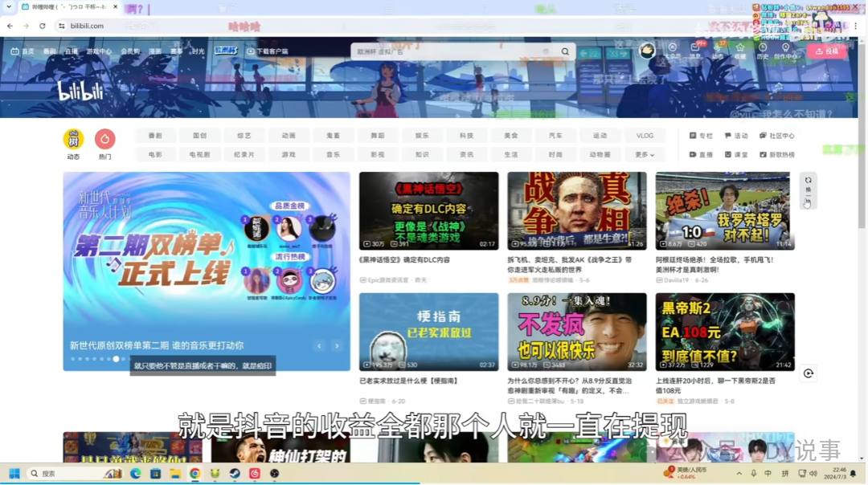This screenshot has width=868, height=485.
Task: Open 不发疯也可以很快乐 video thumbnail
Action: click(577, 332)
